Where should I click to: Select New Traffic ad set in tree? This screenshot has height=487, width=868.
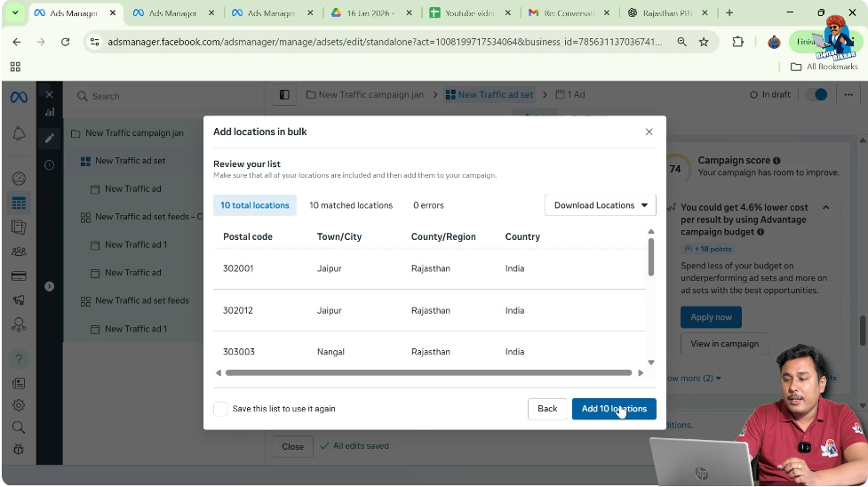[130, 161]
